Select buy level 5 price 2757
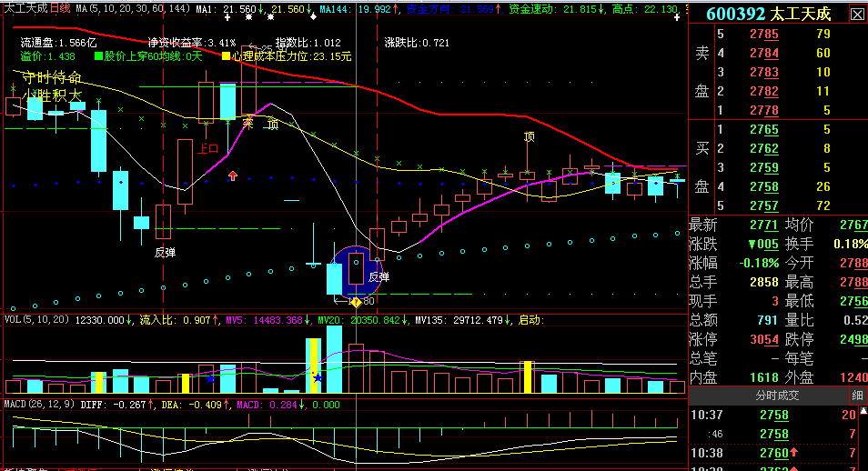The width and height of the screenshot is (868, 471). (764, 206)
